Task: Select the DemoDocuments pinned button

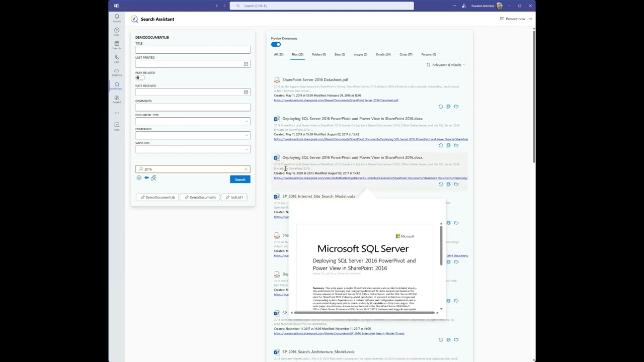Action: (x=200, y=197)
